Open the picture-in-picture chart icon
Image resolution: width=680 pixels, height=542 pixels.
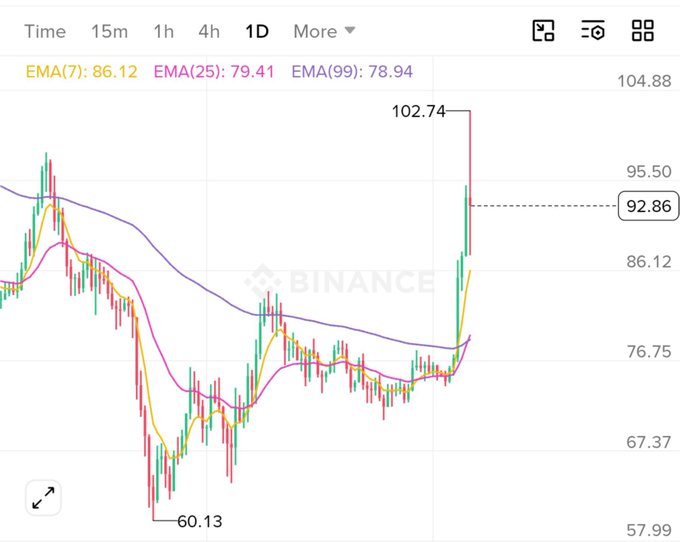point(543,31)
